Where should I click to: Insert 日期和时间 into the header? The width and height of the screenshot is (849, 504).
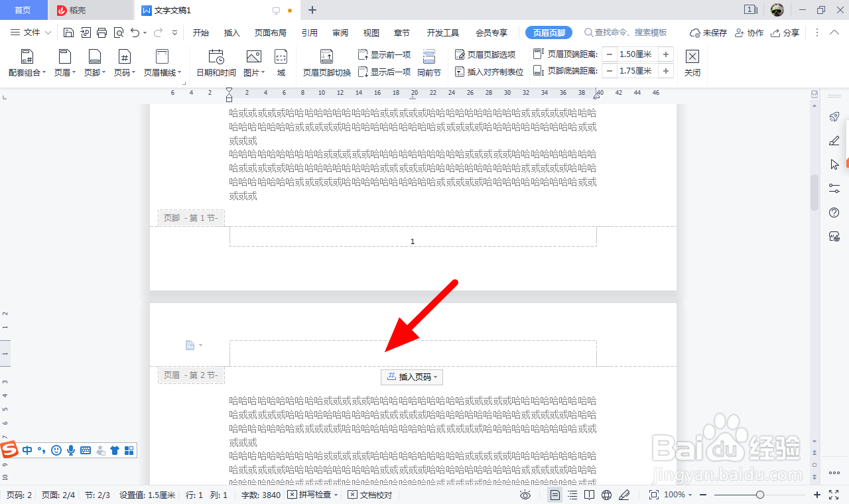(x=216, y=64)
